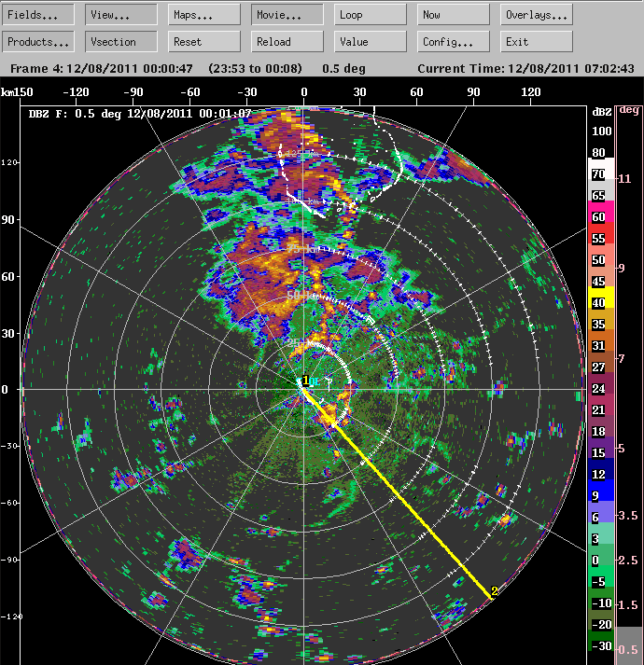Open the Maps... overlay list

coord(204,15)
